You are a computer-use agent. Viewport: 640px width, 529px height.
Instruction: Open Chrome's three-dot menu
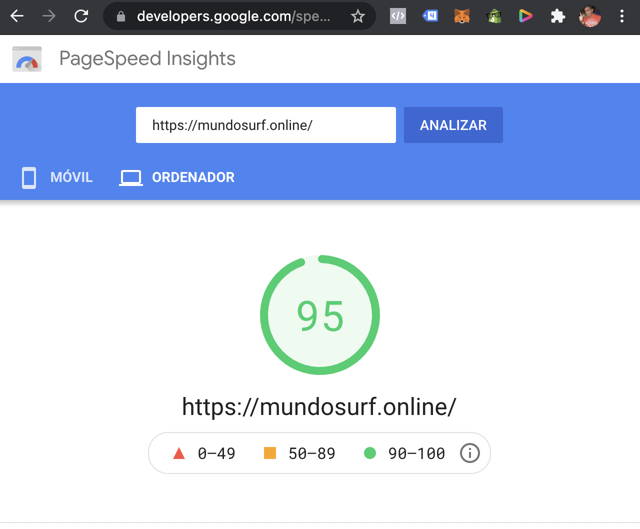pos(622,16)
